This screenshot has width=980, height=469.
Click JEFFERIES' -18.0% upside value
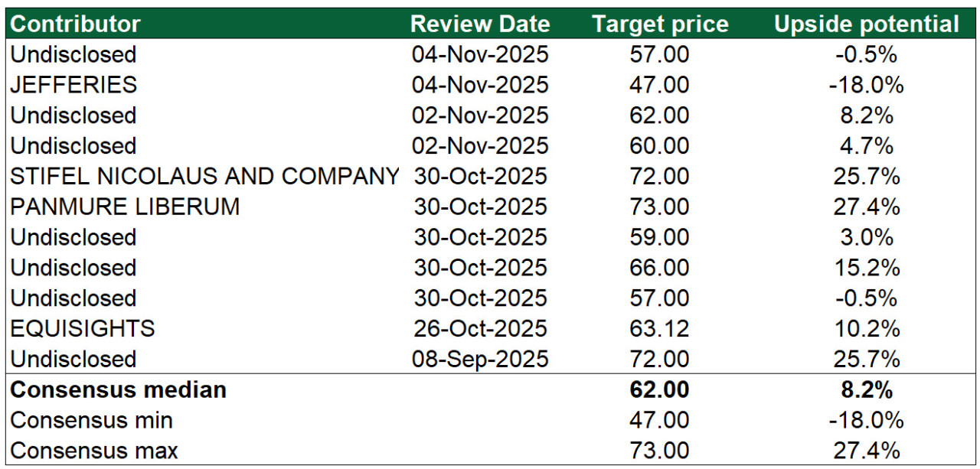tap(866, 85)
